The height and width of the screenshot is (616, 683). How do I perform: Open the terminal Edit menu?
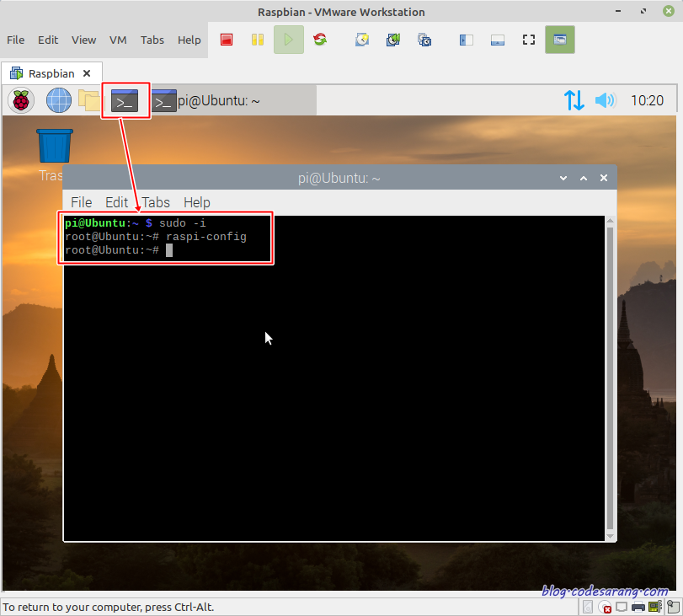117,202
